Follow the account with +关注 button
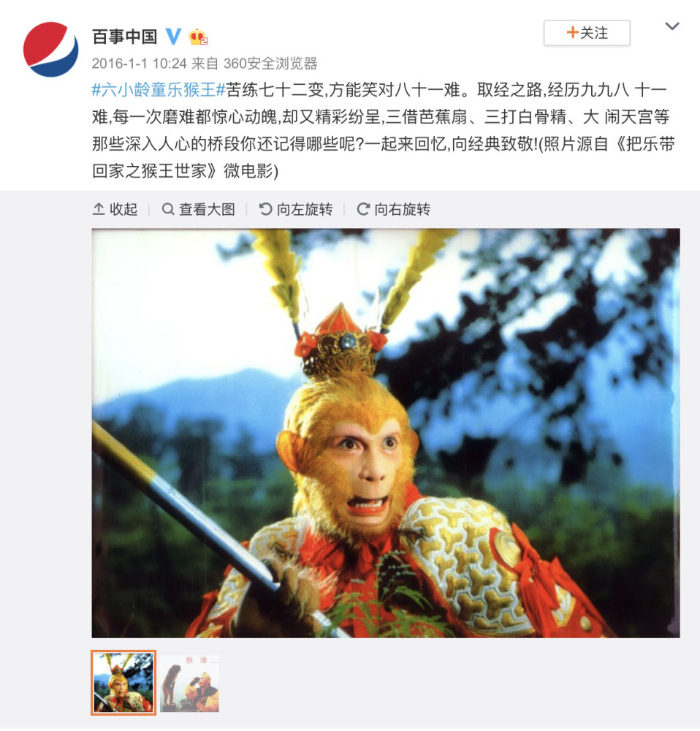This screenshot has width=700, height=731. pyautogui.click(x=587, y=33)
